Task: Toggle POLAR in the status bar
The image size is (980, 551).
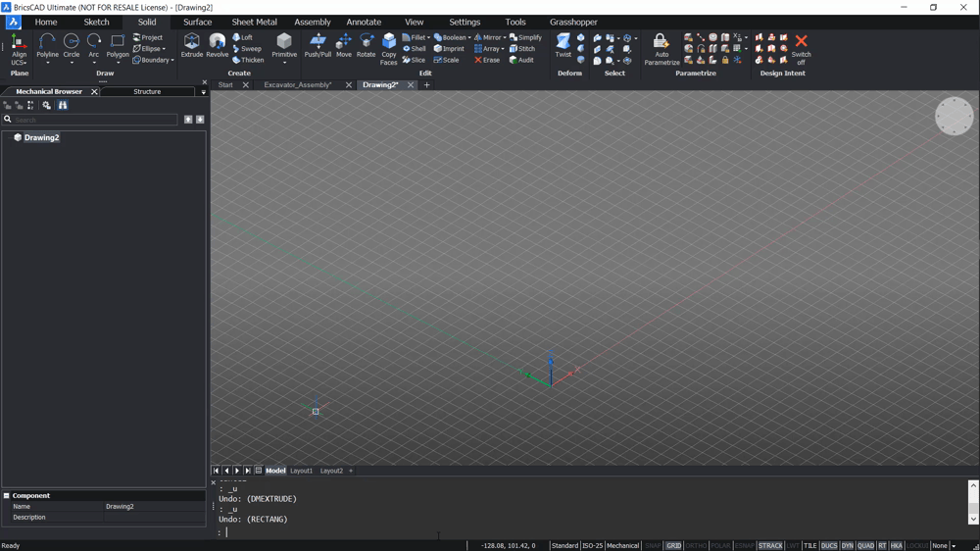Action: (x=720, y=545)
